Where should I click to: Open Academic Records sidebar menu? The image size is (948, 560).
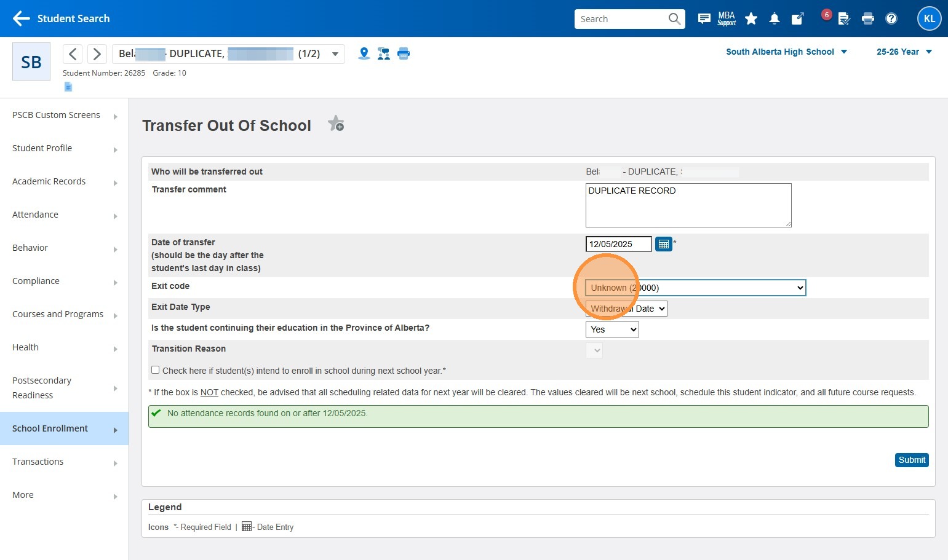pos(64,181)
